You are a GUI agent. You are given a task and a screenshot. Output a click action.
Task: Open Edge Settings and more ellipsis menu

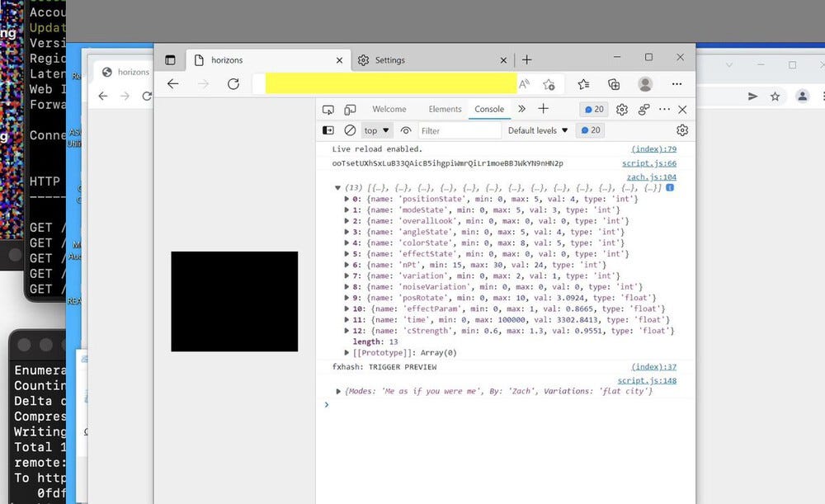[676, 84]
